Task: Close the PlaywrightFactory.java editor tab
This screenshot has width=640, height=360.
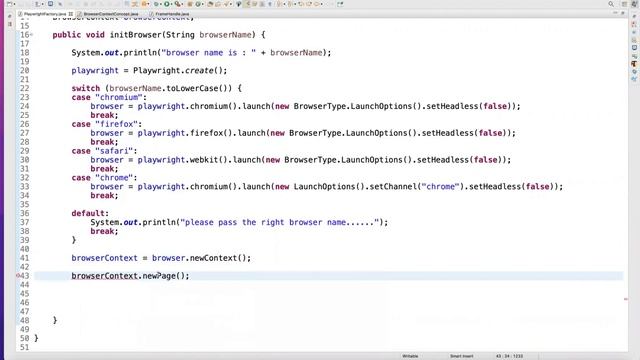Action: [71, 14]
